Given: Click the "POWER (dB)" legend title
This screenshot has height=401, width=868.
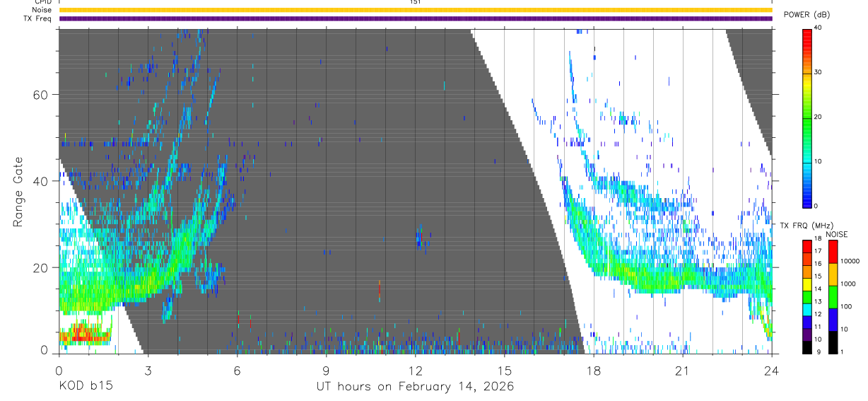Looking at the screenshot, I should coord(807,15).
